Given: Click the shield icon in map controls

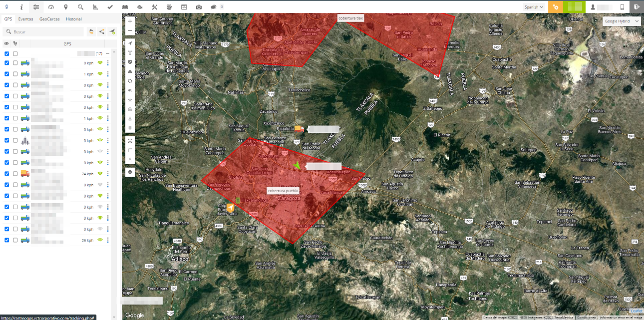Looking at the screenshot, I should tap(130, 62).
